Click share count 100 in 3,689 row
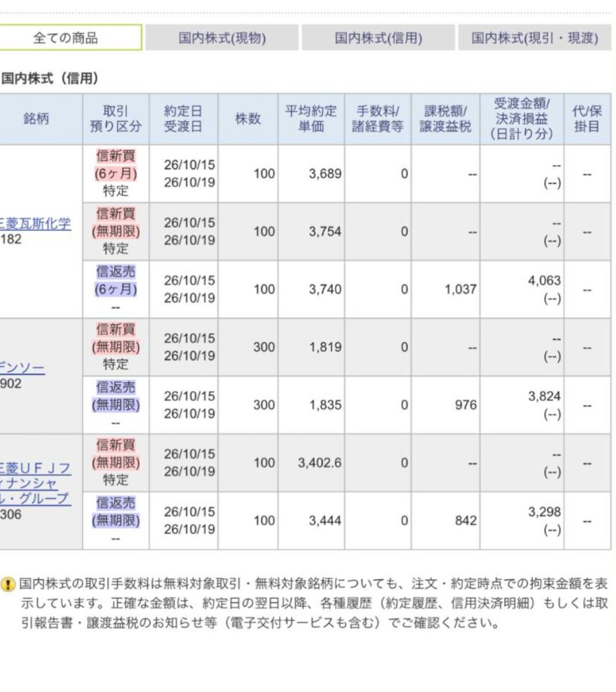 [x=264, y=174]
